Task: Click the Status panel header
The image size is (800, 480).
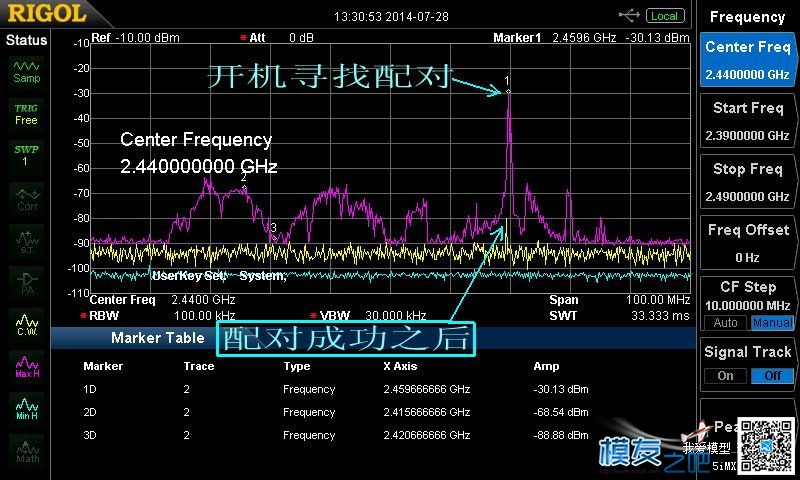Action: (x=26, y=40)
